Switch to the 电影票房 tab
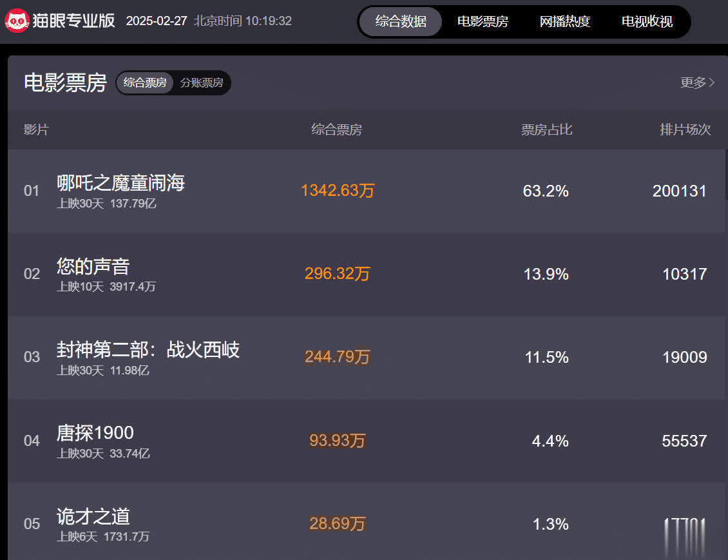This screenshot has height=560, width=728. 483,21
